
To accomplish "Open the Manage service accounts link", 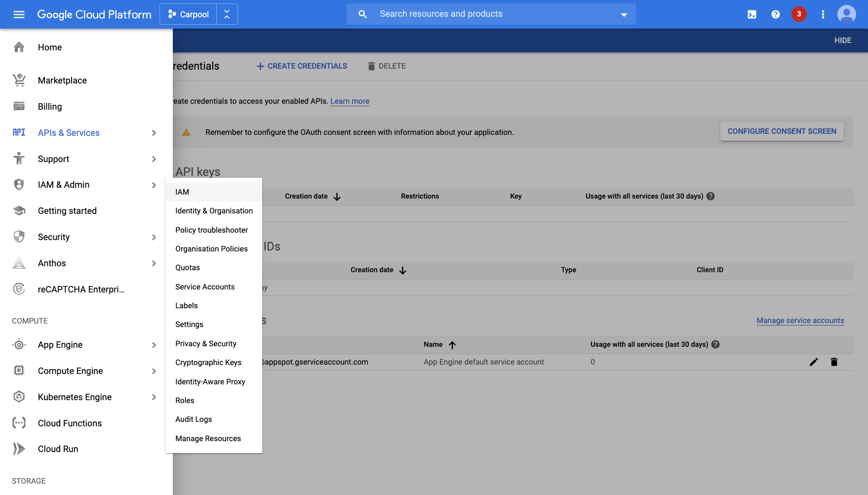I will (x=800, y=320).
